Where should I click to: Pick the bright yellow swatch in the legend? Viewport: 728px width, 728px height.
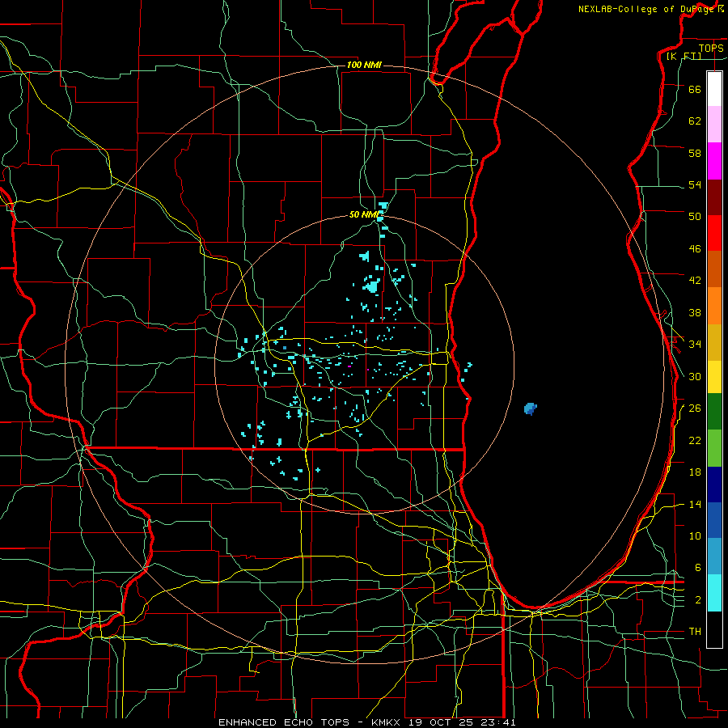(714, 377)
